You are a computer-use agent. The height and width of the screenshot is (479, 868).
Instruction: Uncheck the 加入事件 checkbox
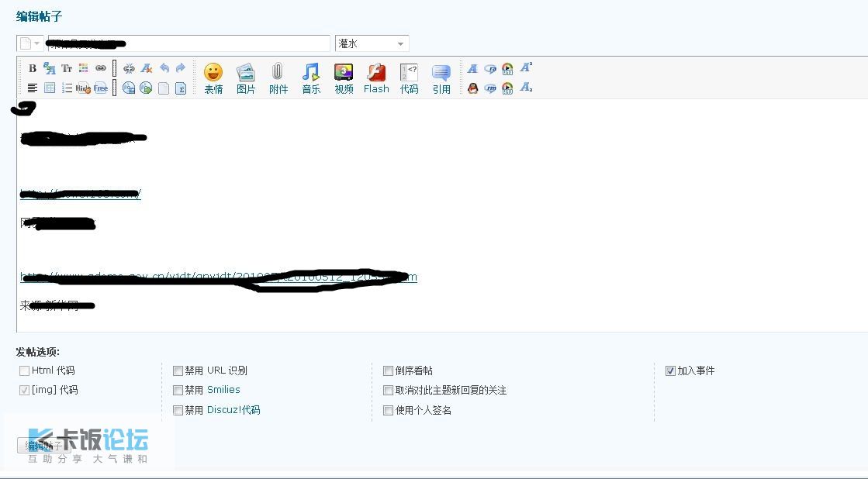[670, 370]
